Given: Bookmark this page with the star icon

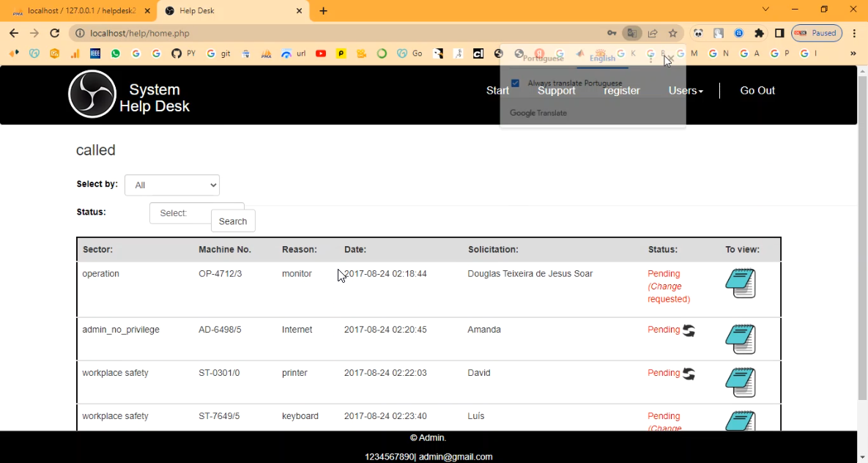Looking at the screenshot, I should coord(673,33).
